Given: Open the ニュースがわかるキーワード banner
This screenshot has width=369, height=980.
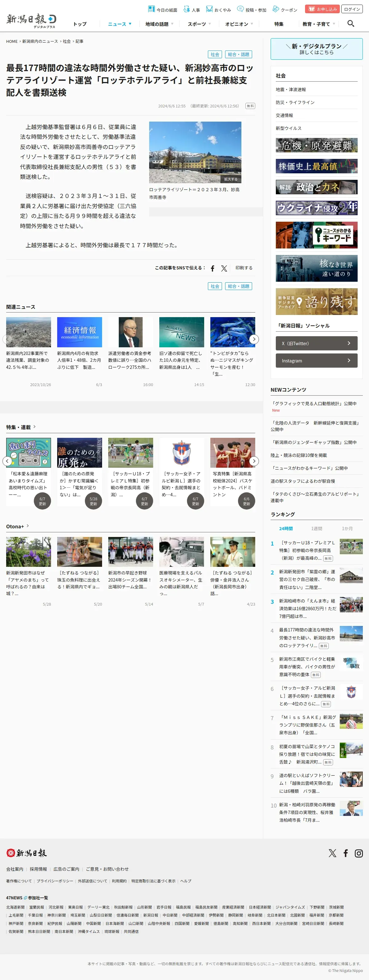Looking at the screenshot, I should [316, 235].
